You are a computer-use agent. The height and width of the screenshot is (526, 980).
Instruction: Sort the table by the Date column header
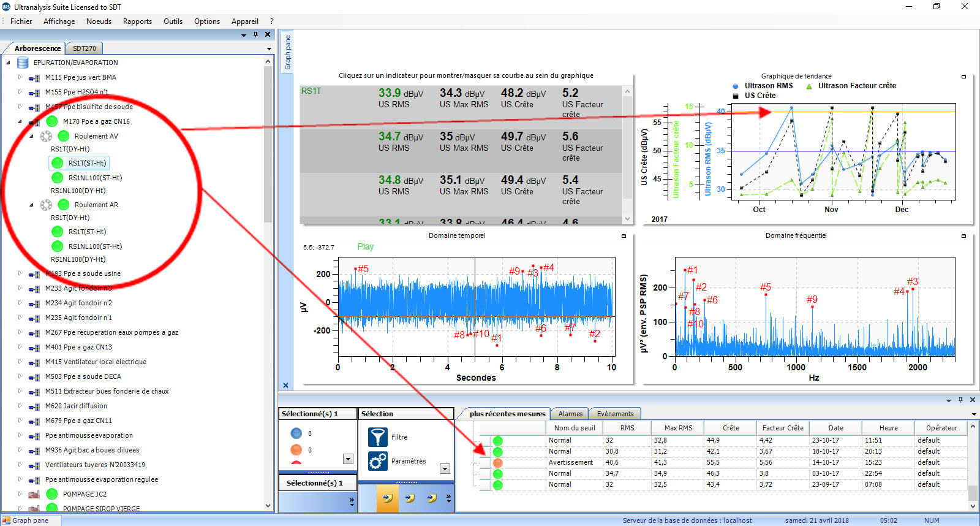click(x=836, y=428)
